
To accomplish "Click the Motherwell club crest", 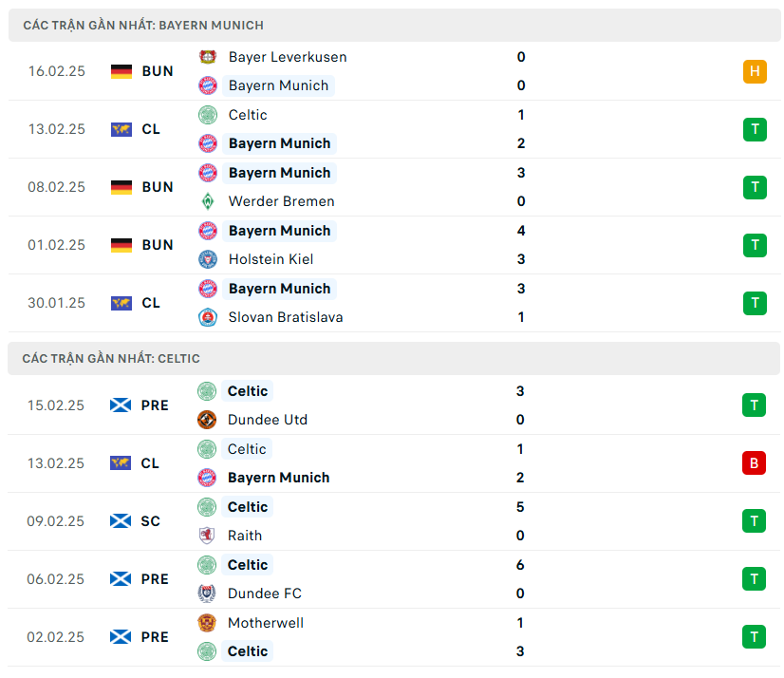I will (207, 623).
